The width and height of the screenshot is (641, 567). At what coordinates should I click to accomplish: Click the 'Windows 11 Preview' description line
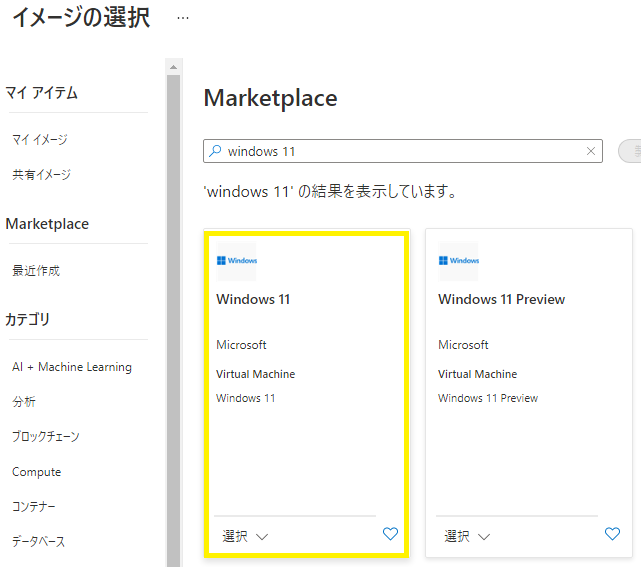[488, 398]
